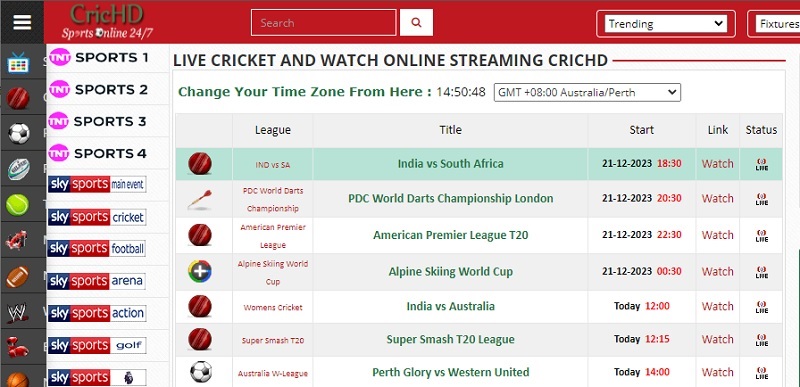Screen dimensions: 800x387
Task: Click the CricHD logo
Action: pos(107,21)
